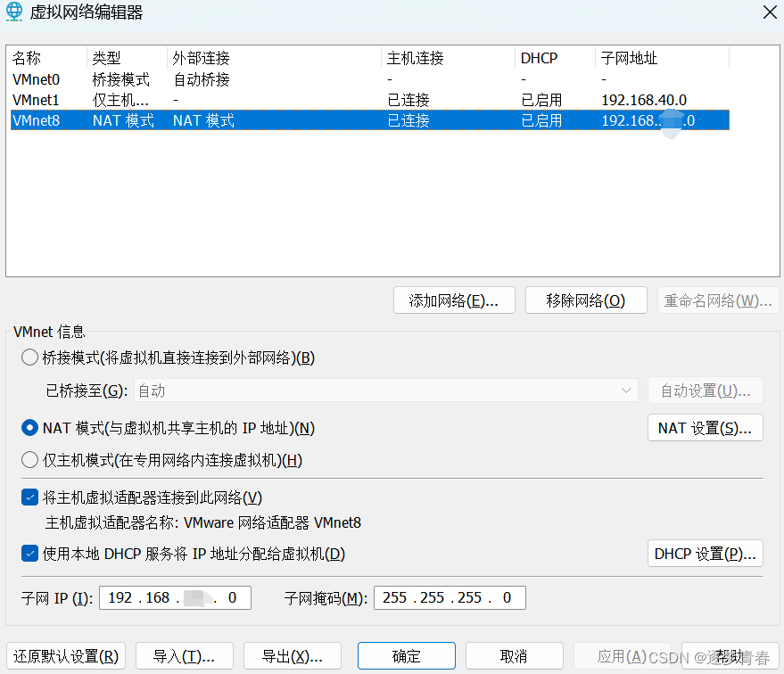Screen dimensions: 784x674
Task: Select the VMnet8 row
Action: point(370,119)
